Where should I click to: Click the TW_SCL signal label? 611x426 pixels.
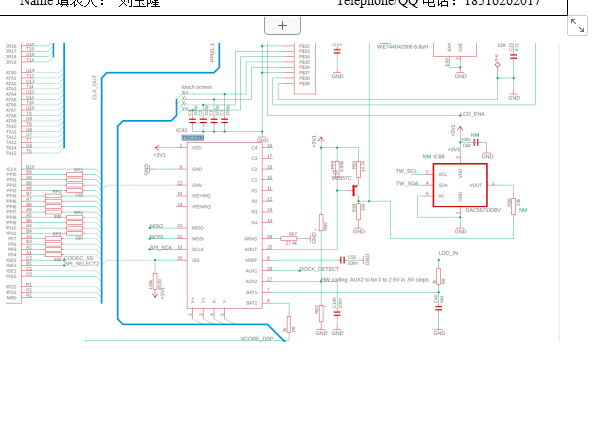tap(406, 171)
